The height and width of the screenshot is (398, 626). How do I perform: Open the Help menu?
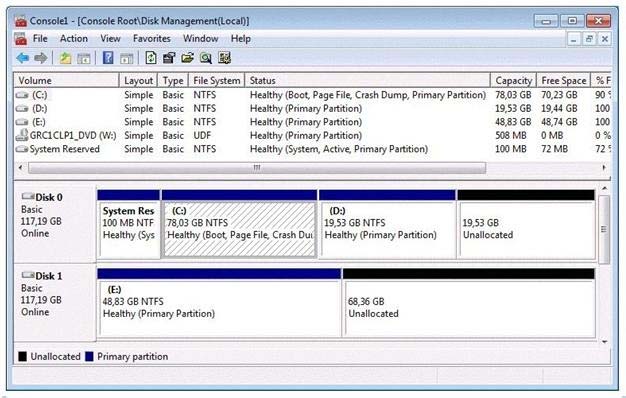241,39
